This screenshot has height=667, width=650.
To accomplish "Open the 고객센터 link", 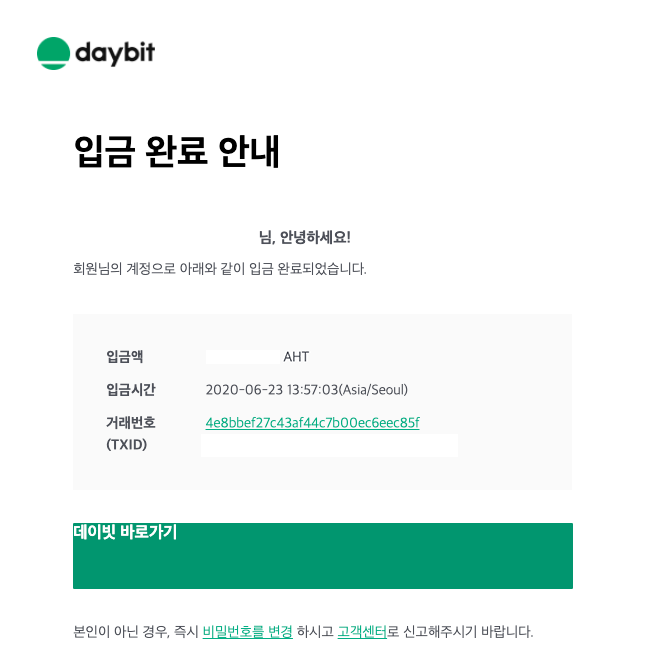I will click(362, 631).
